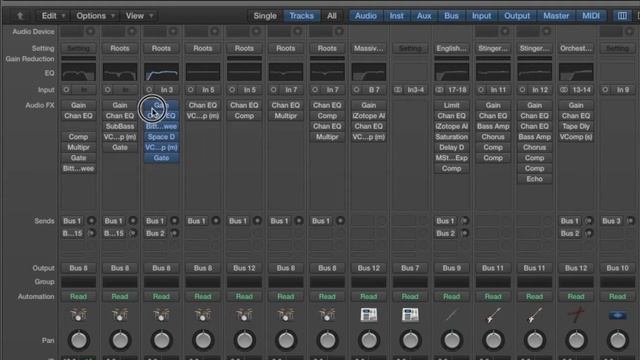
Task: Click the Orchest... channel strip setting
Action: pos(576,49)
